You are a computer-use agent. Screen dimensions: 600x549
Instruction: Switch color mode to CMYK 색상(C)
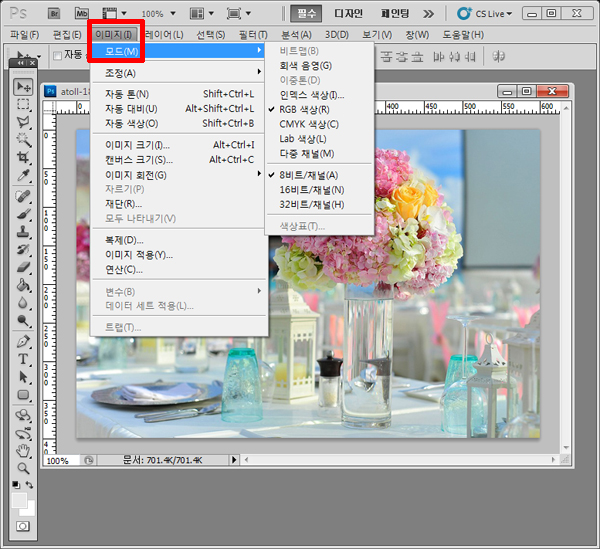[x=309, y=124]
